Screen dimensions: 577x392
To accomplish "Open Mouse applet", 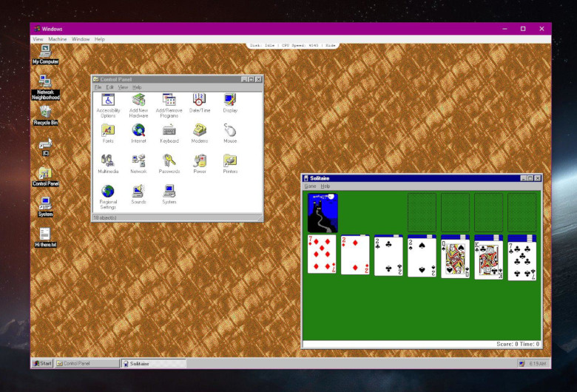I will [x=230, y=134].
